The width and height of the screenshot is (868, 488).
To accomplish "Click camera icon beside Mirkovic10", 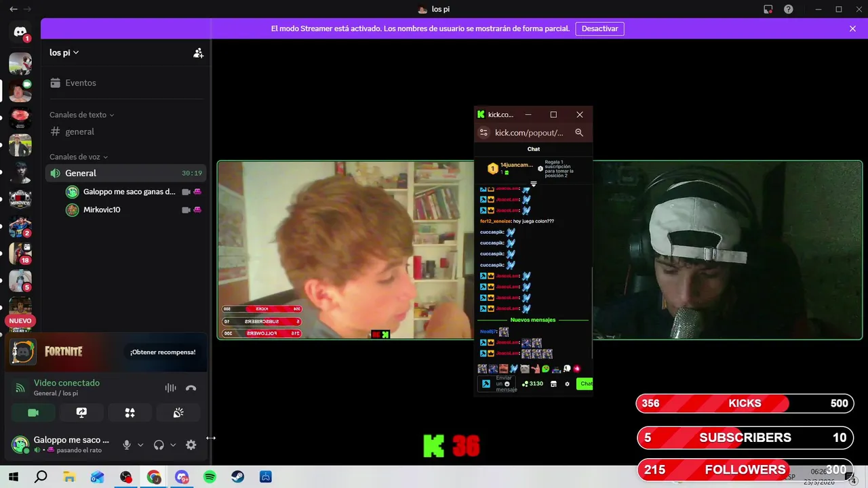I will click(x=186, y=210).
